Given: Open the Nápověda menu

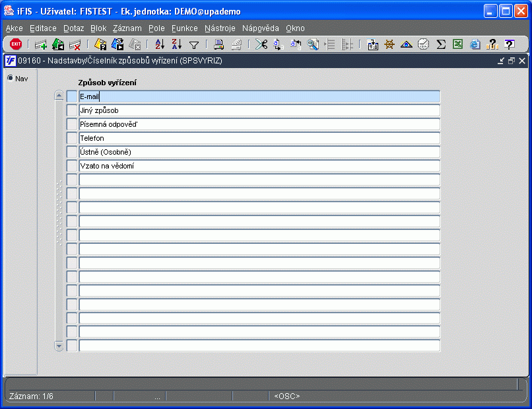Looking at the screenshot, I should [x=261, y=28].
